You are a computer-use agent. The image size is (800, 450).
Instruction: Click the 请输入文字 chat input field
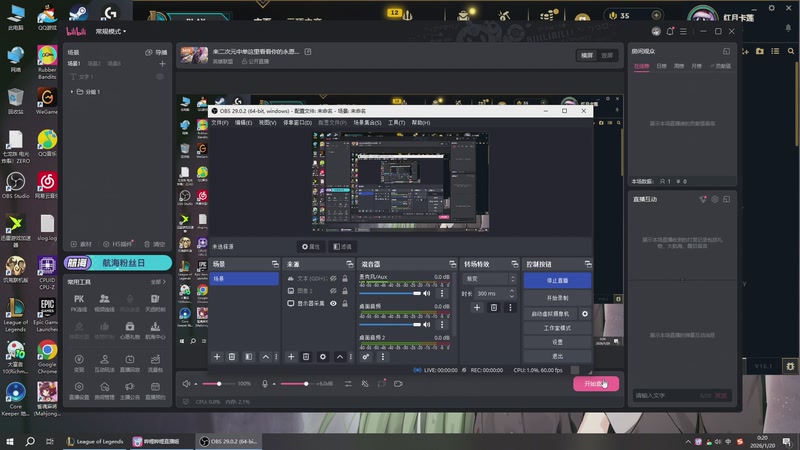(666, 395)
